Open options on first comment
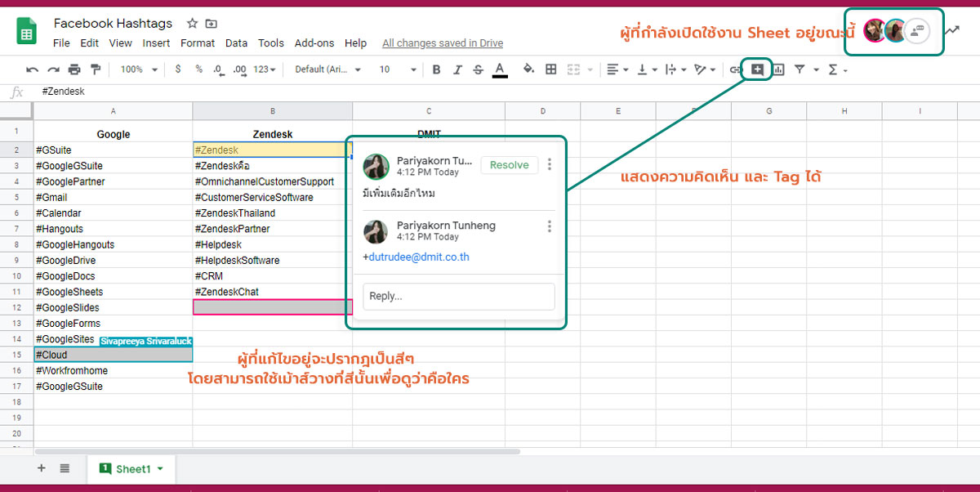 [x=550, y=165]
